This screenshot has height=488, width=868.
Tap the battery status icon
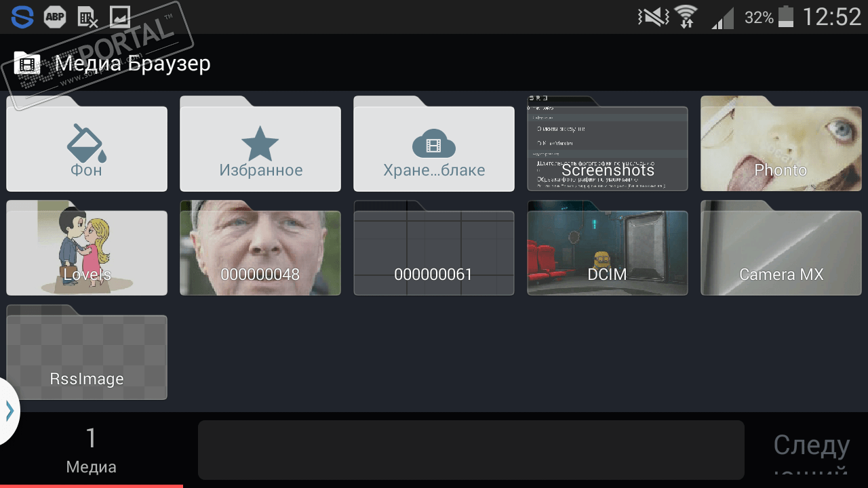point(786,17)
